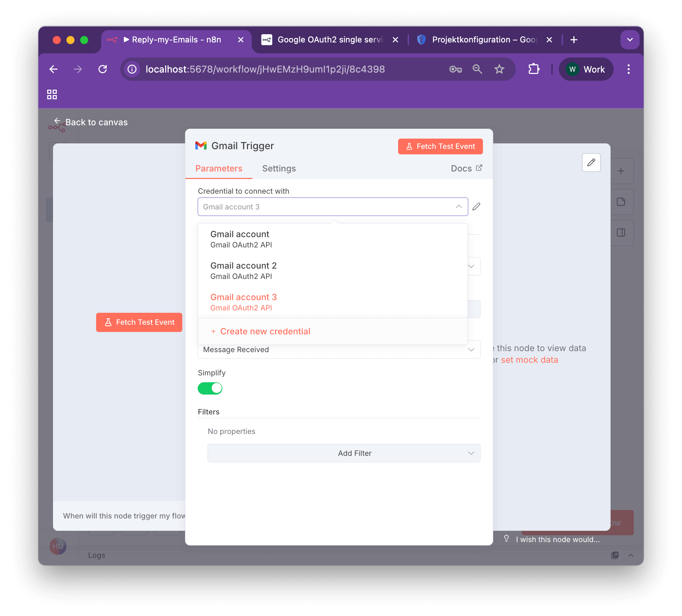Viewport: 682px width, 616px height.
Task: Click the edit pencil icon in output panel
Action: click(591, 163)
